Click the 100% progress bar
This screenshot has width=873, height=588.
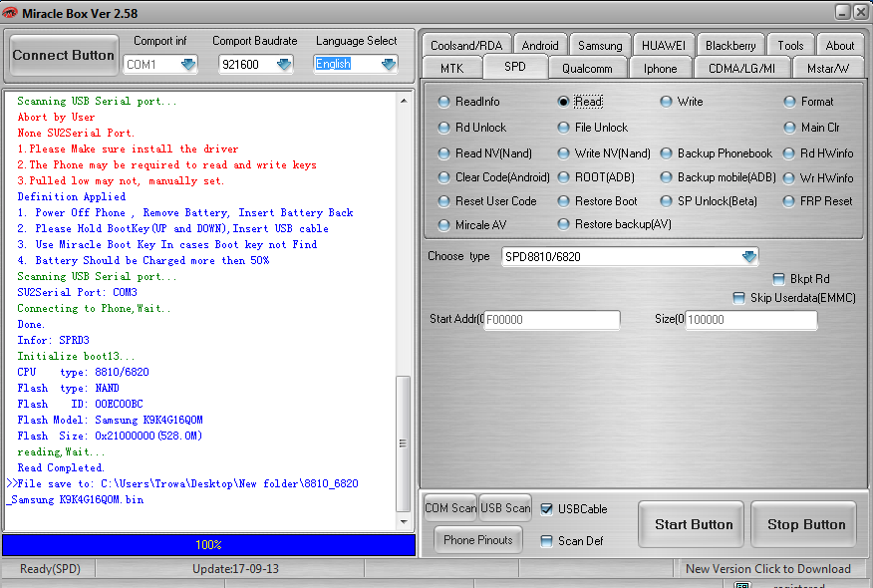coord(208,544)
